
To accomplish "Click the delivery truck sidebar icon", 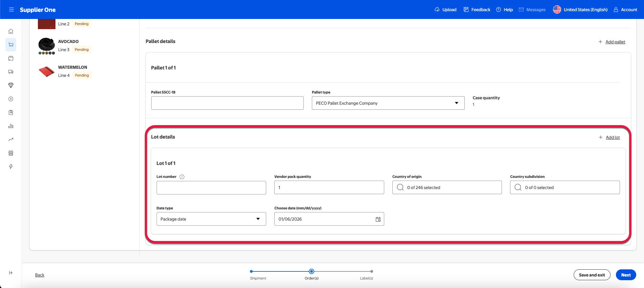I will 11,72.
